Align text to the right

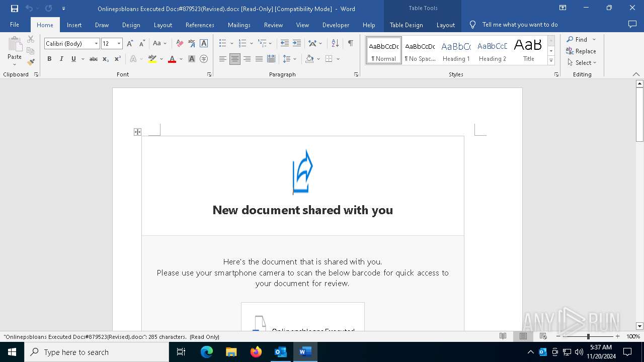(x=247, y=59)
